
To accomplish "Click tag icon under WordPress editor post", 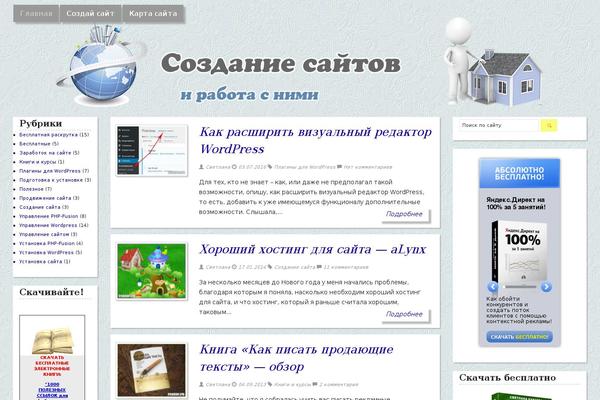I will click(x=270, y=167).
